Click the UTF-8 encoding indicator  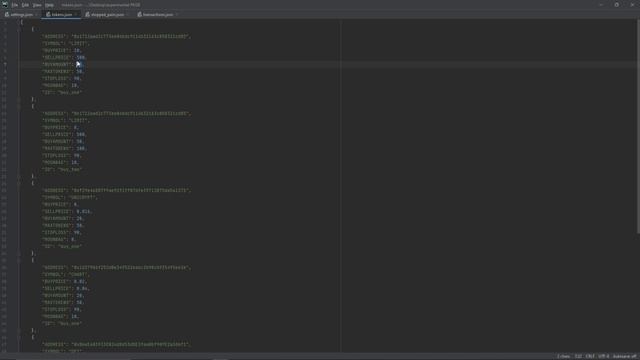click(604, 356)
